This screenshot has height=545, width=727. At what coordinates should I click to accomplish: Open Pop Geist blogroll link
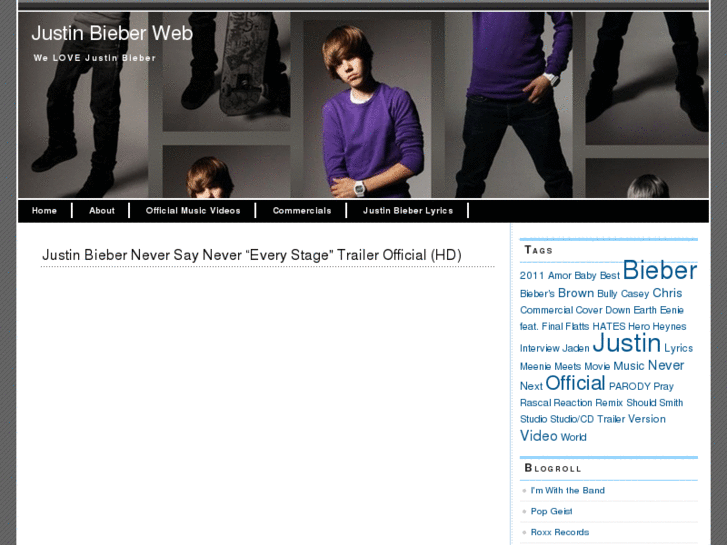551,511
